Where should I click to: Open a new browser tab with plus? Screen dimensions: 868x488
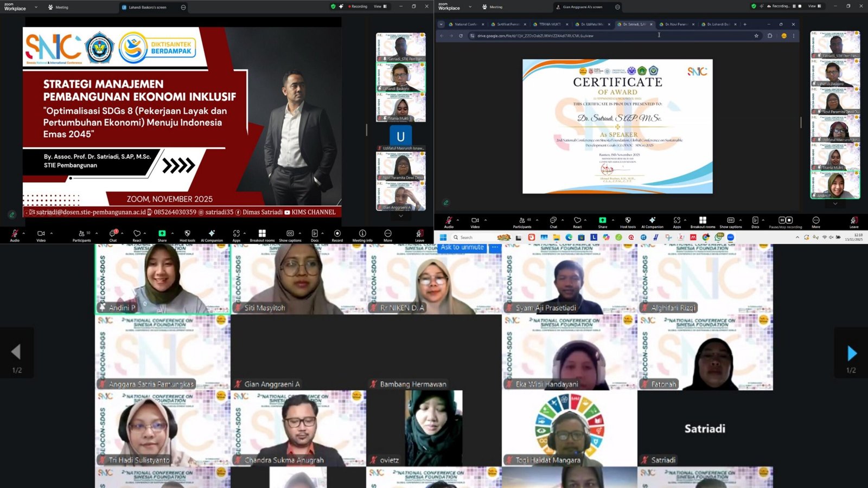(x=745, y=24)
